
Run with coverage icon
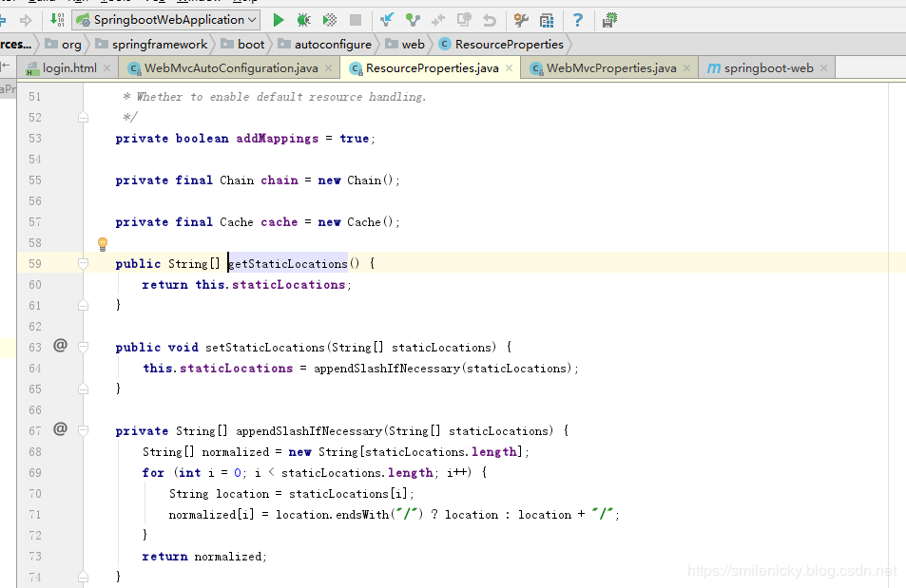(329, 20)
